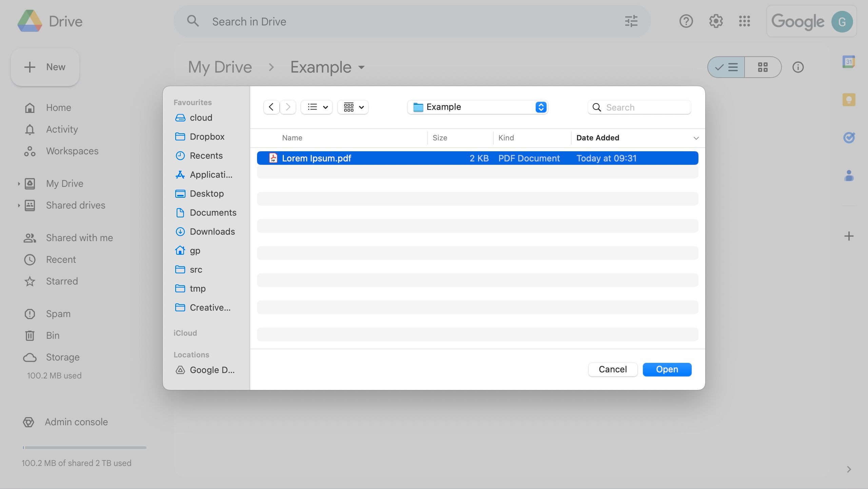Click Open to select Lorem Ipsum.pdf
Screen dimensions: 868x489
(666, 369)
